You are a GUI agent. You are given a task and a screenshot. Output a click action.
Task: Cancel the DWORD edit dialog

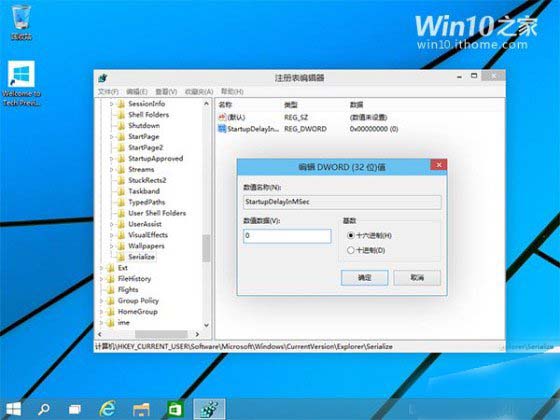(x=417, y=278)
